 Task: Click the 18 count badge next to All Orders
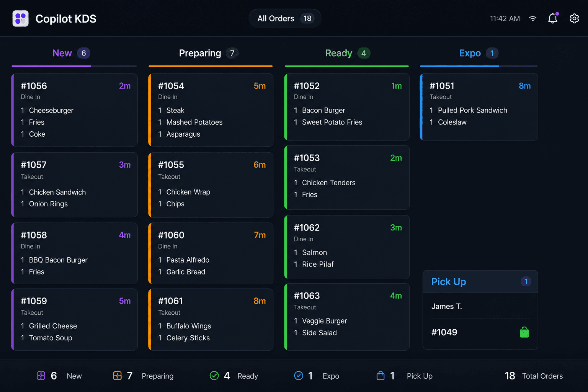click(307, 18)
